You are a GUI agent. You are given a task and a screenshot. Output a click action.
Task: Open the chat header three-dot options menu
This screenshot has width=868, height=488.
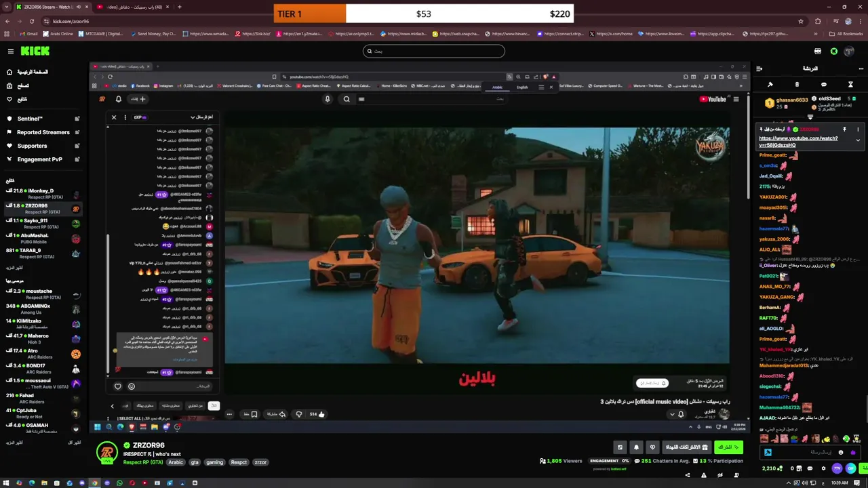(x=861, y=68)
